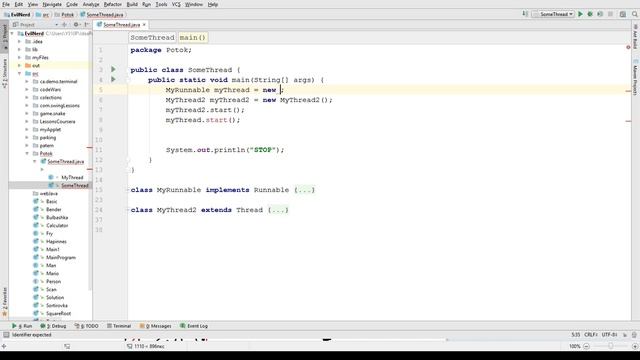This screenshot has height=360, width=640.
Task: Click Potok in navigation bar
Action: click(x=64, y=15)
